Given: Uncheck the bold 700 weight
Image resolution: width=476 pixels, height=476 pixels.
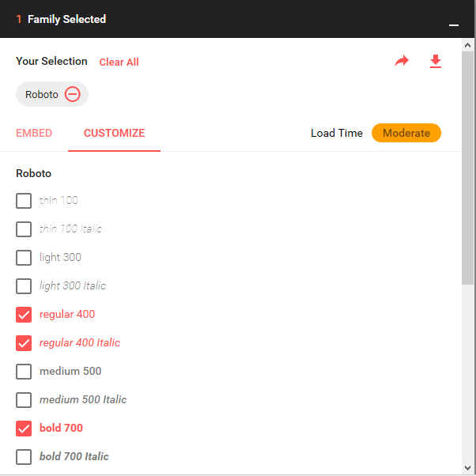Looking at the screenshot, I should 24,429.
